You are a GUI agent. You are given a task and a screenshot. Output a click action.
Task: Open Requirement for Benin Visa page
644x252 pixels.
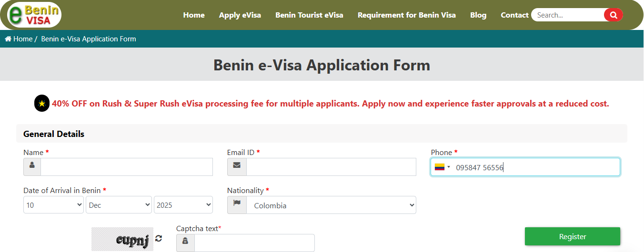[406, 15]
